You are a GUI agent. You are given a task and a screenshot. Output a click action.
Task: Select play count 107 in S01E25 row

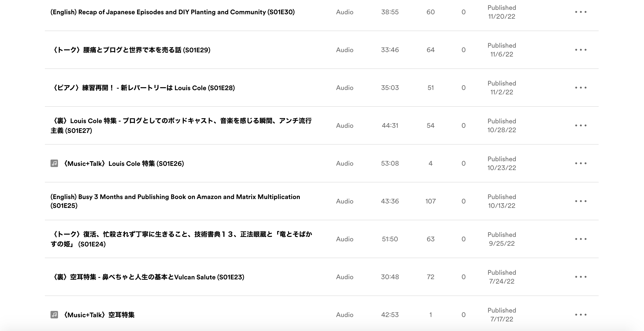[431, 201]
